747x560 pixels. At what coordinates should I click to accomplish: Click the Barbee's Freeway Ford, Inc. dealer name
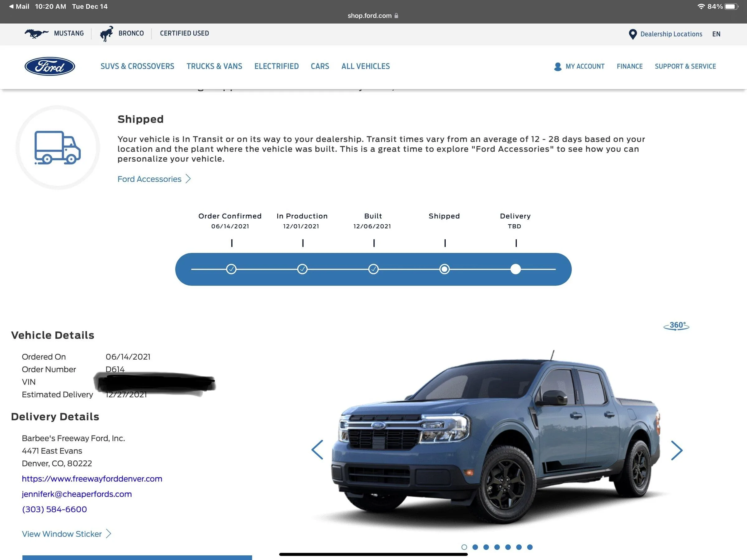coord(73,438)
